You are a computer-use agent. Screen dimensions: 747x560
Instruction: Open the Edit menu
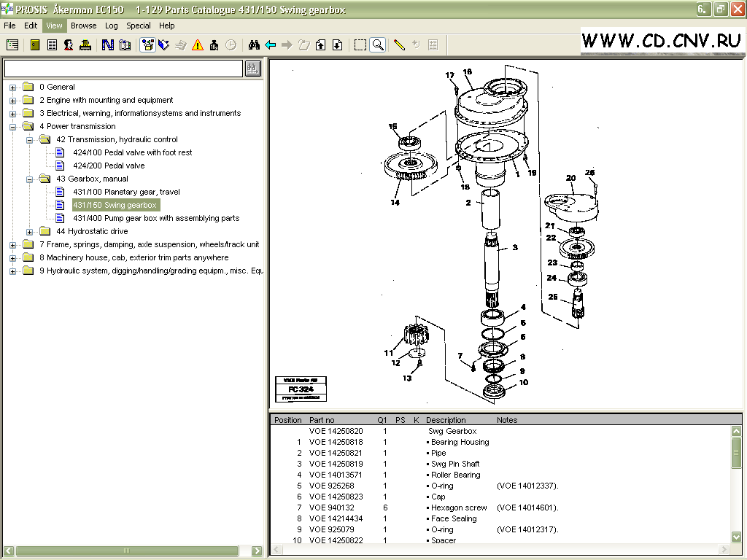coord(31,26)
